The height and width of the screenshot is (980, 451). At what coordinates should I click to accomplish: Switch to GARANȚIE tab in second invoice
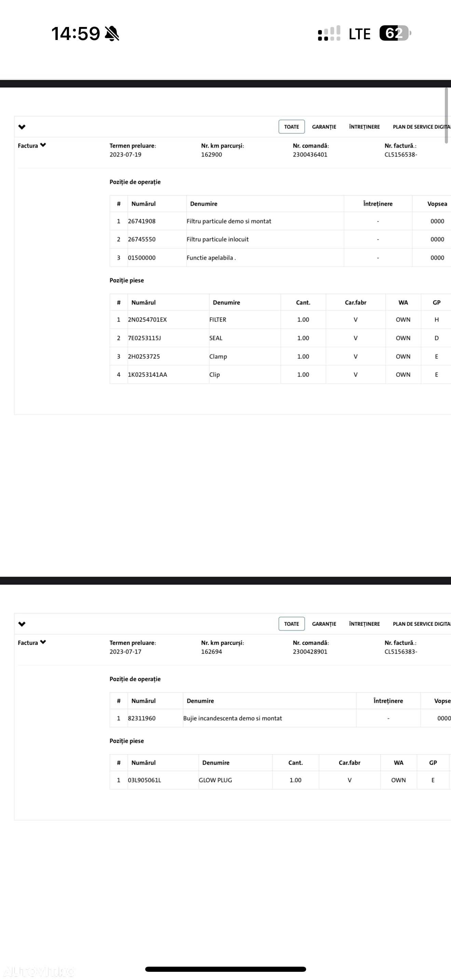click(x=324, y=624)
